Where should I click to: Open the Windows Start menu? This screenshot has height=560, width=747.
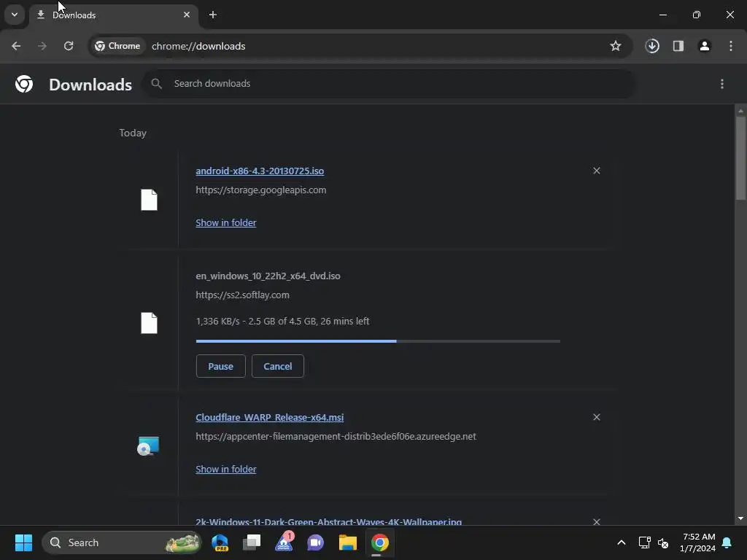[x=23, y=542]
